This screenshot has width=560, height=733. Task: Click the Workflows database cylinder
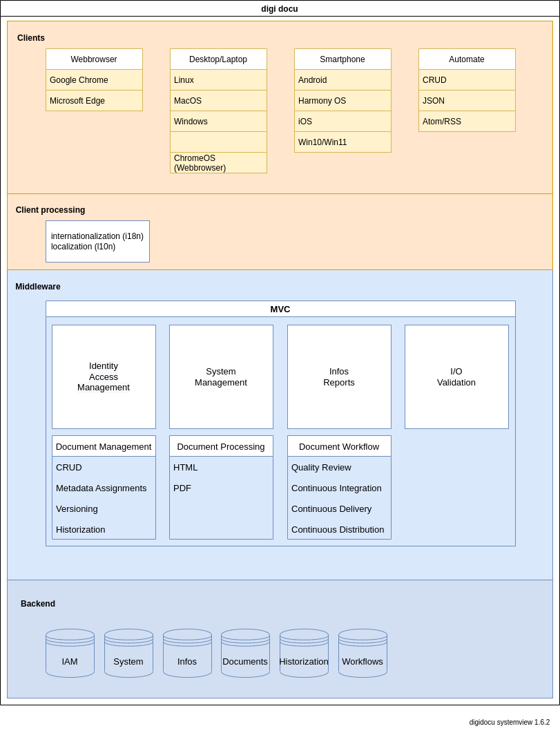(x=363, y=653)
